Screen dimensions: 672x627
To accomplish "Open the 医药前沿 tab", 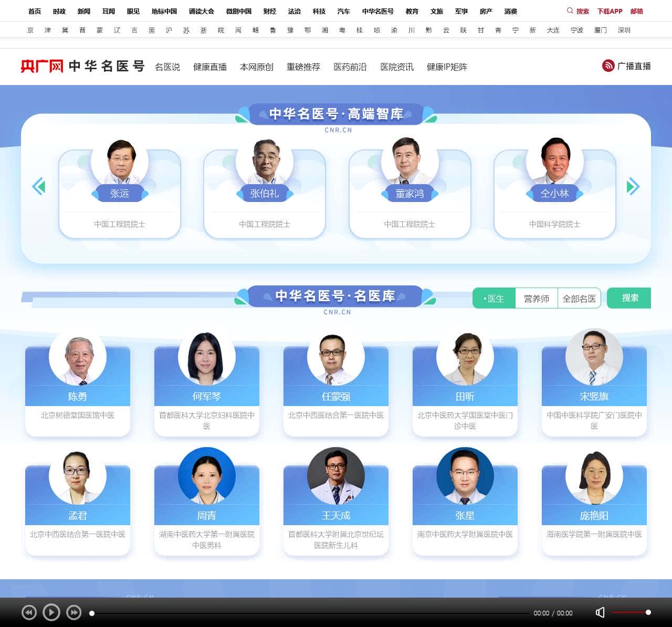I will click(x=350, y=67).
